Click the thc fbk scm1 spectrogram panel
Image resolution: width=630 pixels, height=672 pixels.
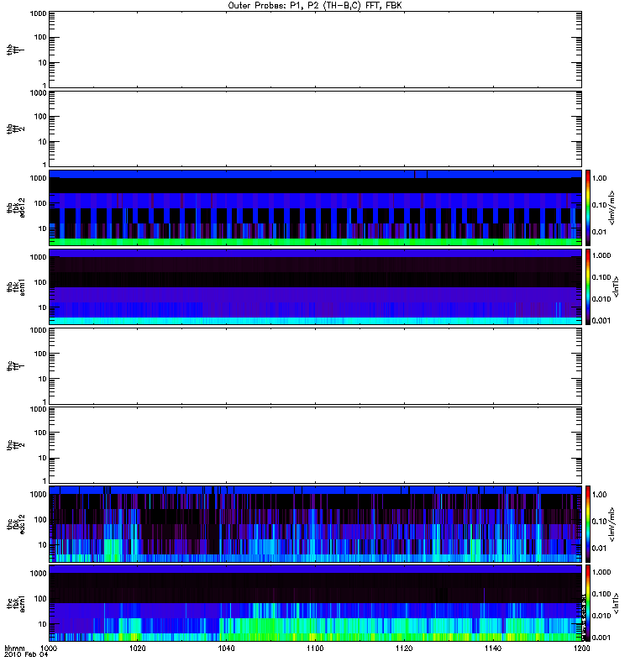[315, 603]
